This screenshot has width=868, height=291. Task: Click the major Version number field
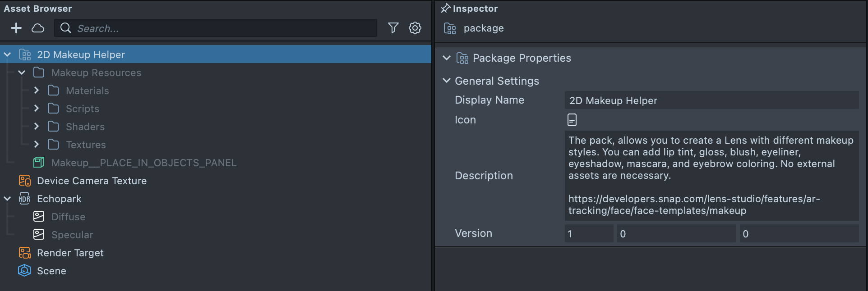(x=588, y=234)
